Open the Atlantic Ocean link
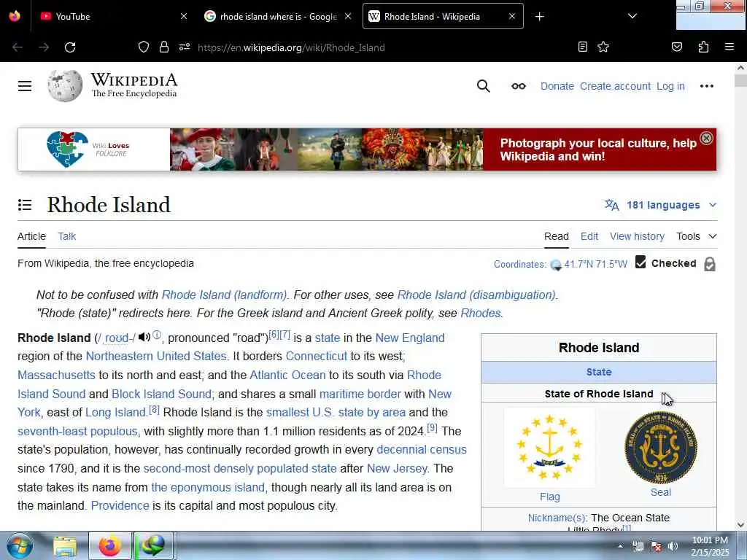The image size is (747, 560). (287, 375)
